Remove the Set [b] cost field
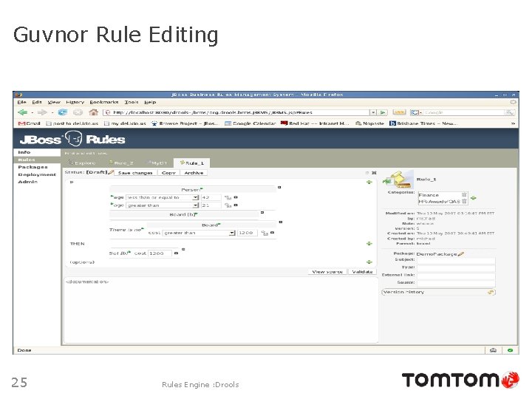532x399 pixels. (176, 253)
